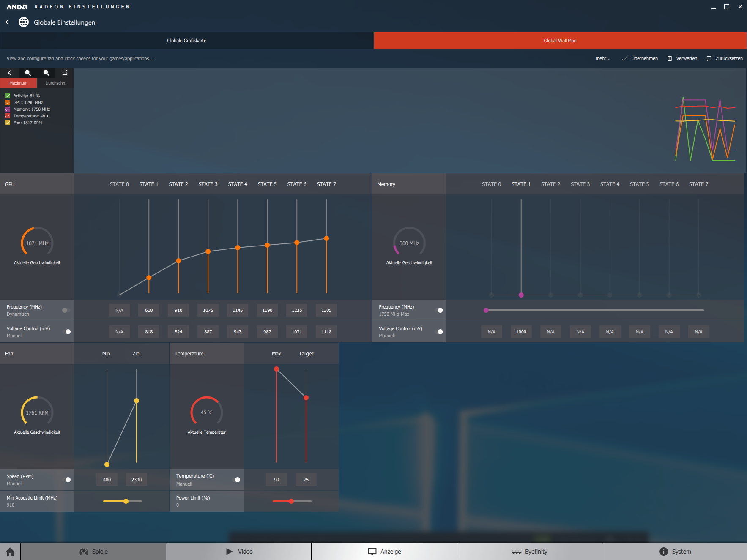The height and width of the screenshot is (560, 747).
Task: Click GPU State 6 voltage field 1031
Action: (297, 332)
